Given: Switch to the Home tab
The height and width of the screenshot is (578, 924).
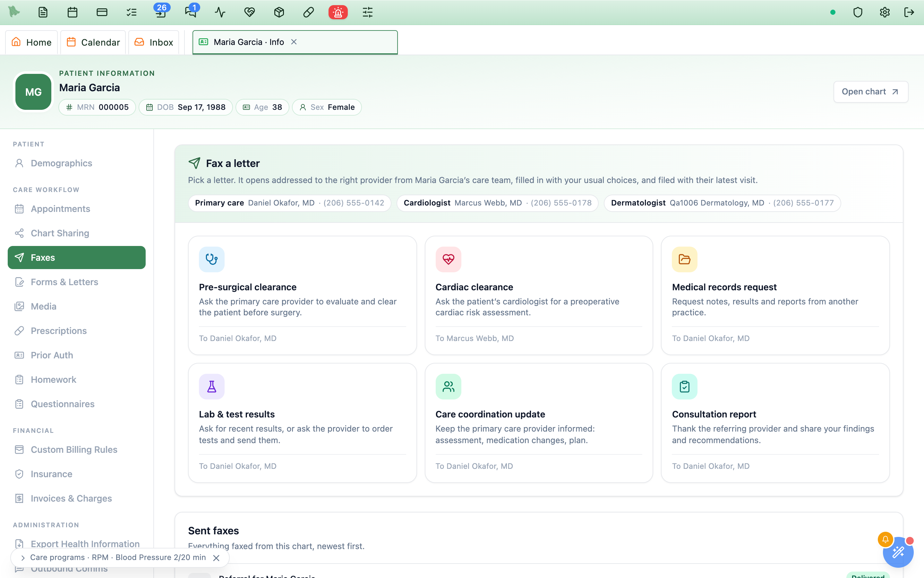Looking at the screenshot, I should coord(31,42).
